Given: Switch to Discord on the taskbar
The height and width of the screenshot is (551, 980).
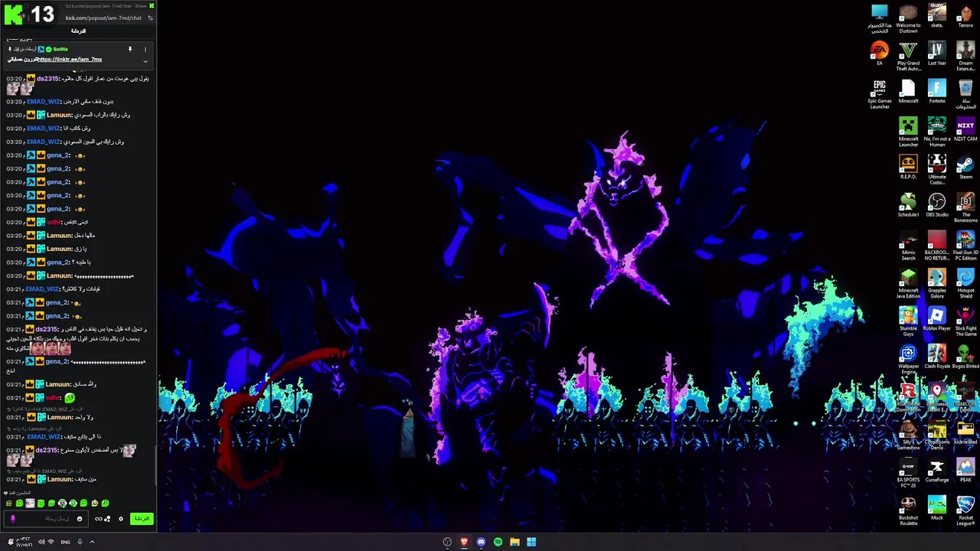Looking at the screenshot, I should [x=481, y=542].
